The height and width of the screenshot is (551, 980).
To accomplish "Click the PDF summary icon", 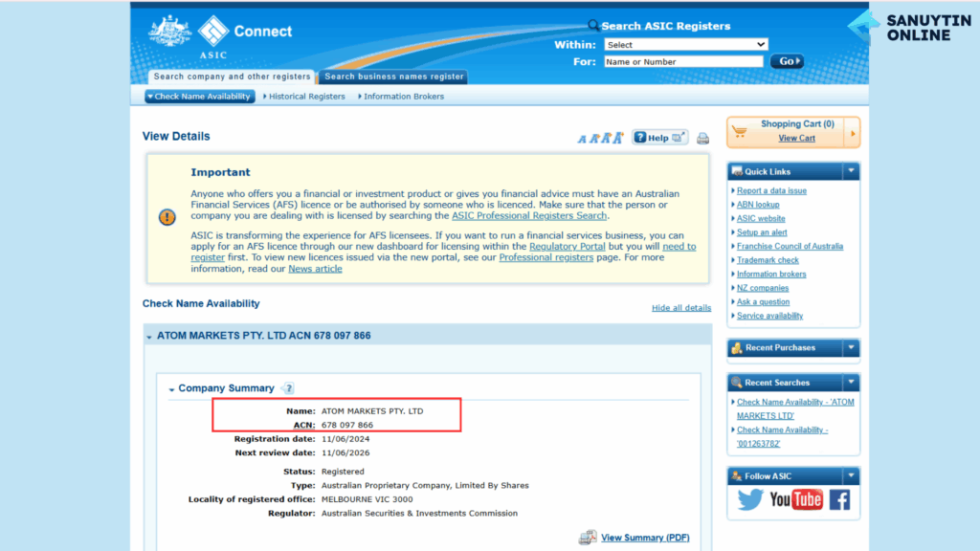I will tap(588, 538).
